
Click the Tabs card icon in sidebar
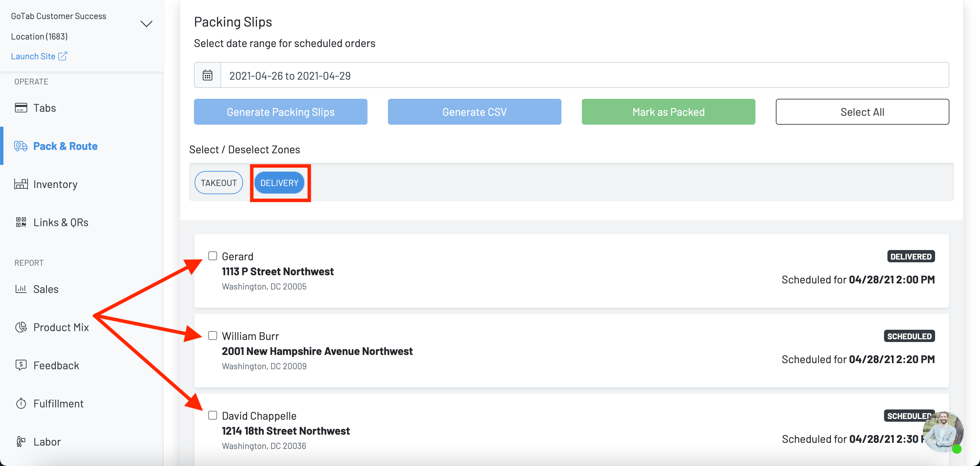[x=21, y=108]
